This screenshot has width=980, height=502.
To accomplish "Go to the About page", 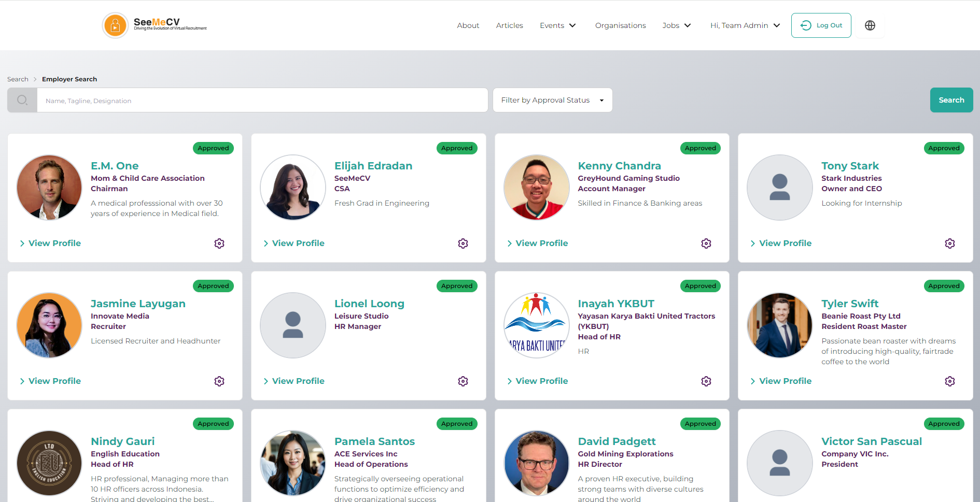I will point(468,25).
